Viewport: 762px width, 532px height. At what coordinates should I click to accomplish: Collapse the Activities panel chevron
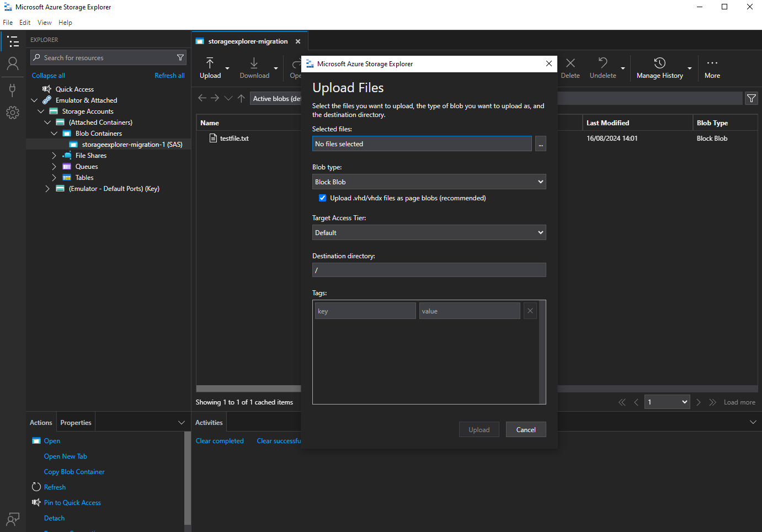(x=753, y=422)
